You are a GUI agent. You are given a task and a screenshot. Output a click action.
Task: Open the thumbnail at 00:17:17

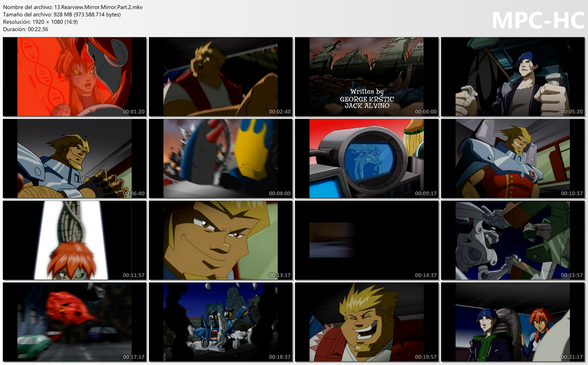pyautogui.click(x=74, y=322)
